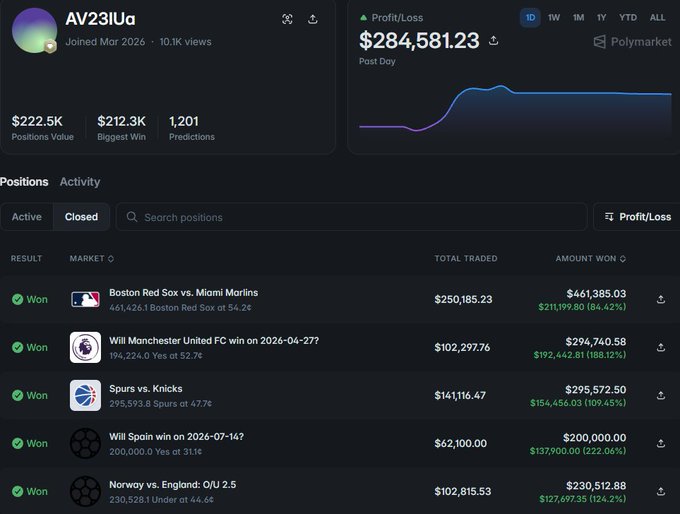Viewport: 680px width, 514px height.
Task: Click the soccer ball icon for Spain market
Action: pos(85,443)
